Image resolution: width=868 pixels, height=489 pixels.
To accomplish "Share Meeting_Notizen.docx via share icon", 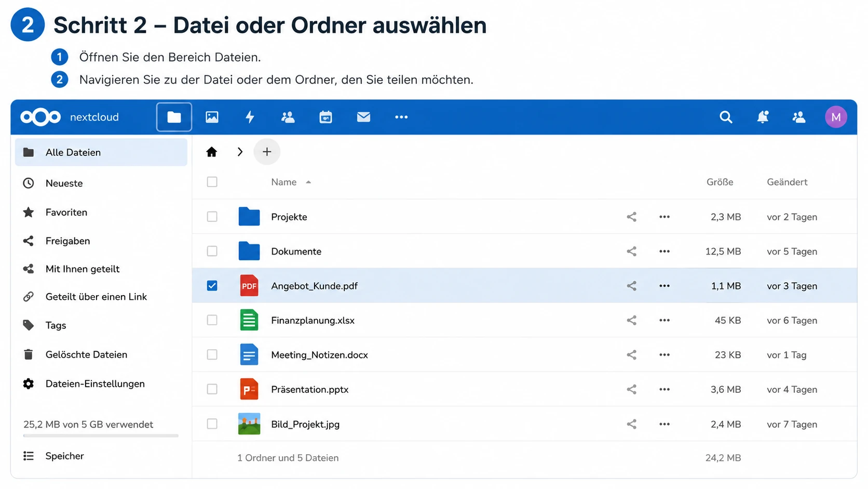I will [x=631, y=355].
